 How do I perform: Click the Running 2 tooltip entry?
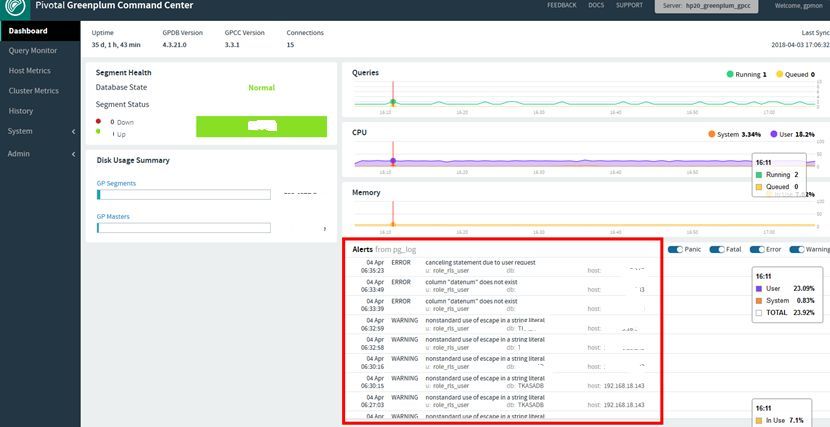pos(777,175)
